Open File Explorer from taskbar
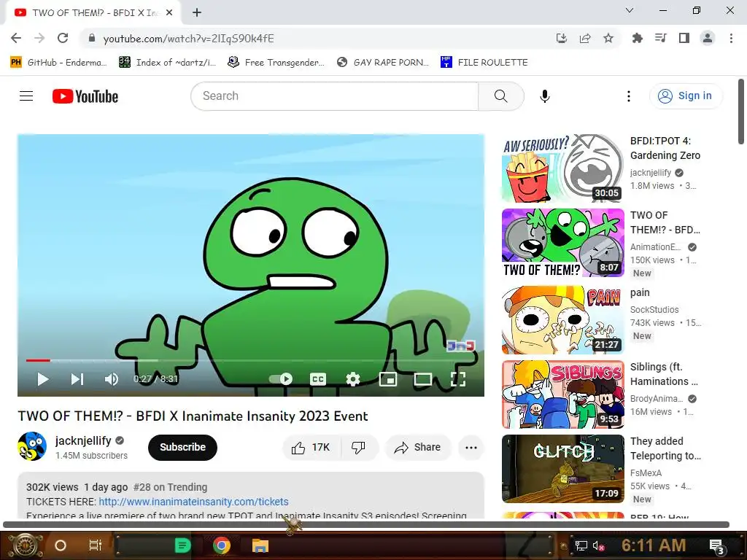747x560 pixels. point(260,545)
